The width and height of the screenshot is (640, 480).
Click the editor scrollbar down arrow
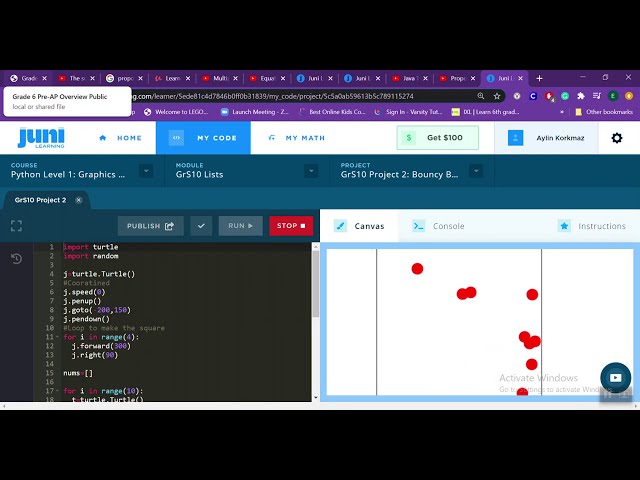tap(316, 398)
